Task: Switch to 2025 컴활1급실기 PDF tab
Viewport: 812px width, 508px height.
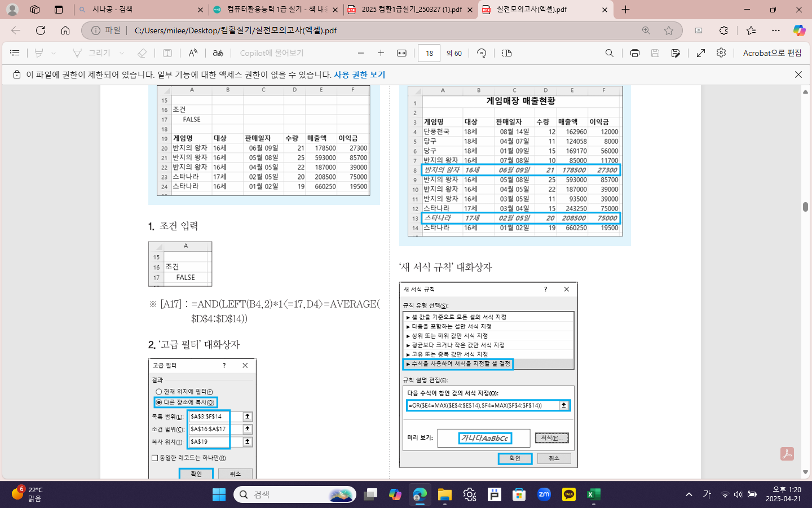Action: click(x=410, y=10)
